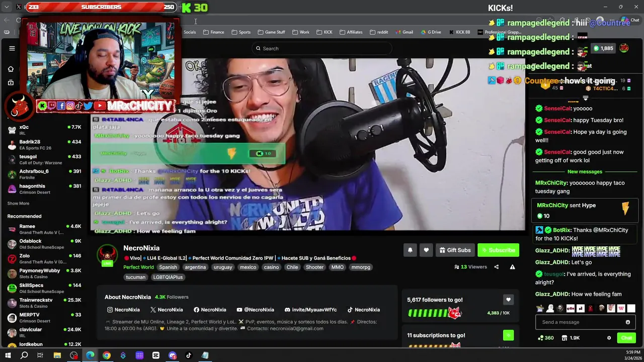The image size is (644, 362).
Task: Click the New messages indicator in chat
Action: 585,172
